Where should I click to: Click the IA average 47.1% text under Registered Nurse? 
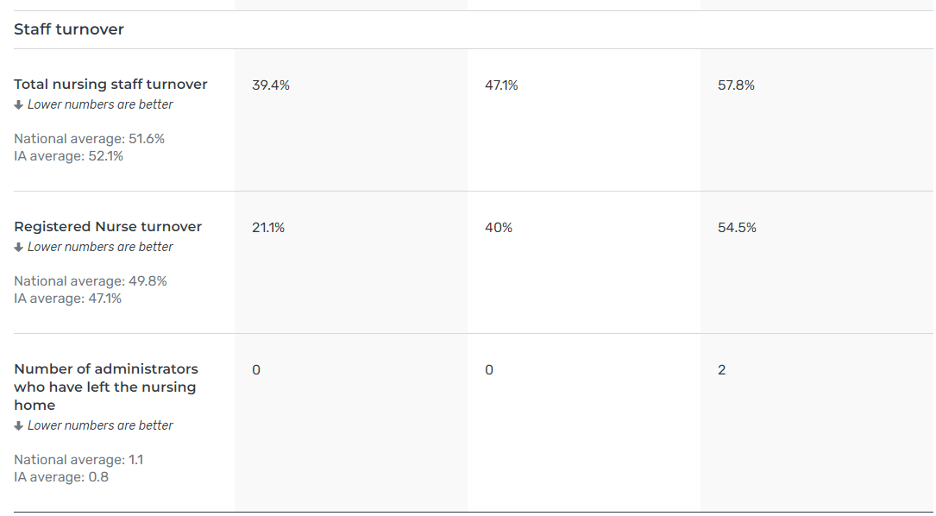68,298
